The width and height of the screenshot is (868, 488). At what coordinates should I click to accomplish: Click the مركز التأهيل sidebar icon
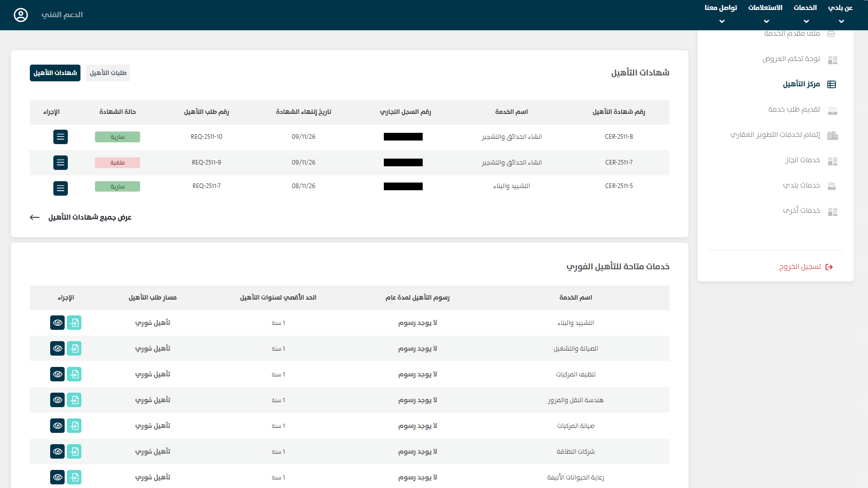(831, 84)
